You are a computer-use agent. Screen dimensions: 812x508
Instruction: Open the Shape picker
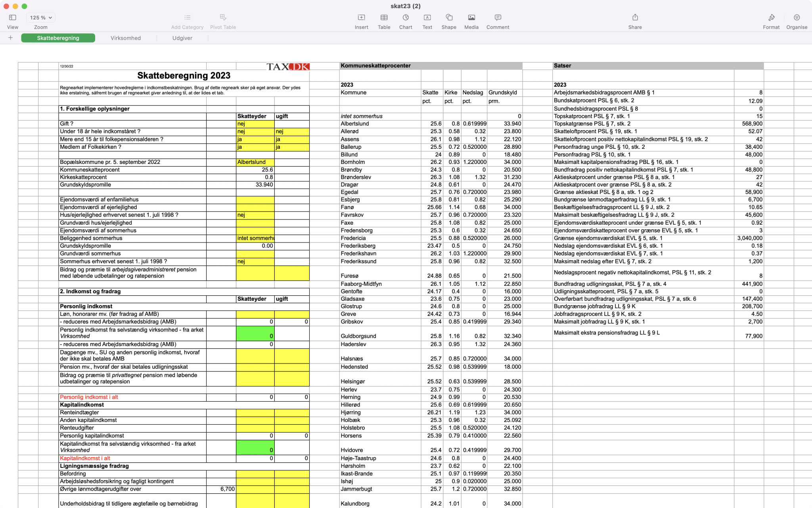click(x=449, y=17)
